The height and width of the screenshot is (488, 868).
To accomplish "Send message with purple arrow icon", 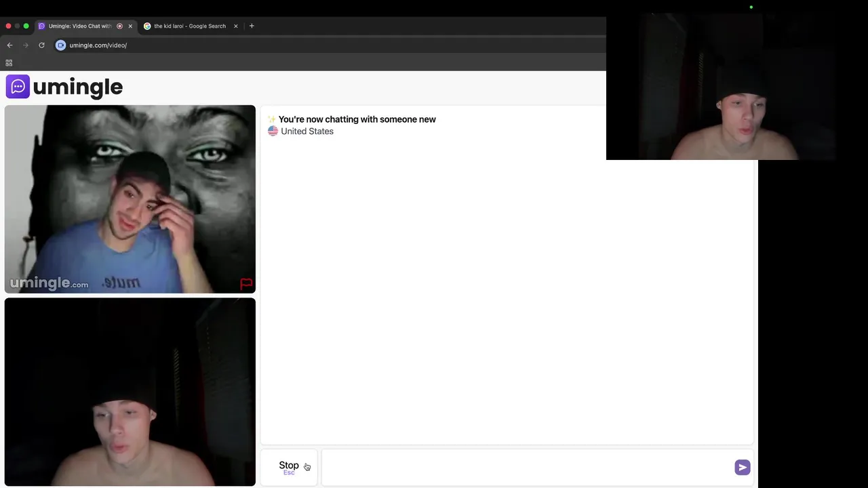I will coord(743,467).
